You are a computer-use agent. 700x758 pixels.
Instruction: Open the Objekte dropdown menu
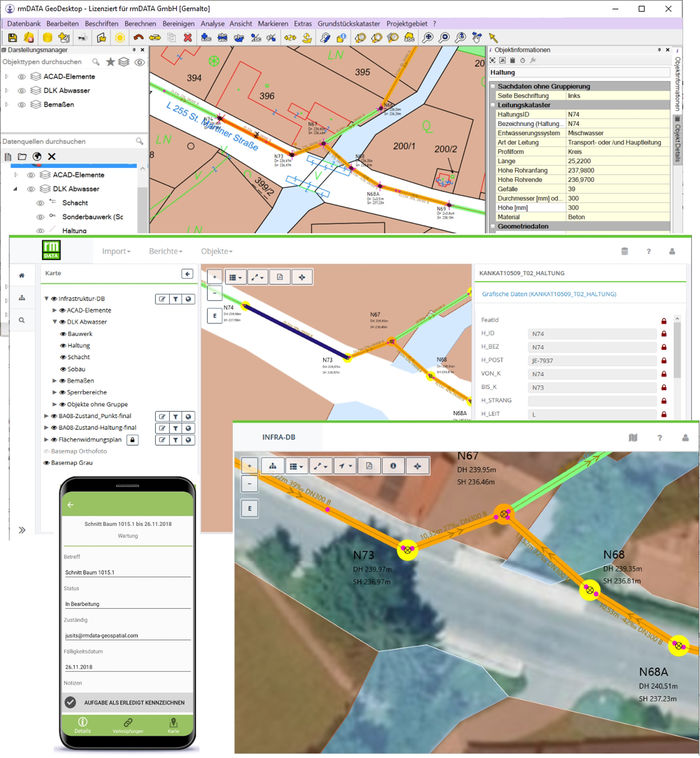(217, 251)
